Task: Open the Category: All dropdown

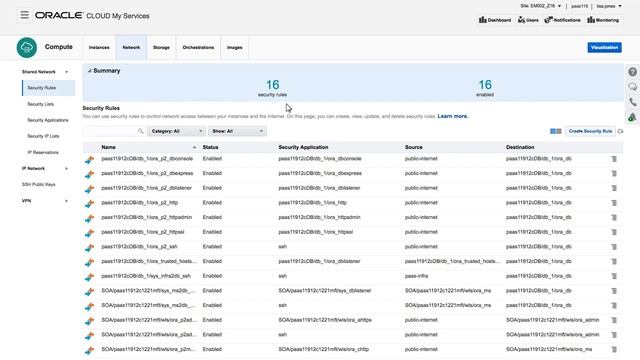Action: coord(176,131)
